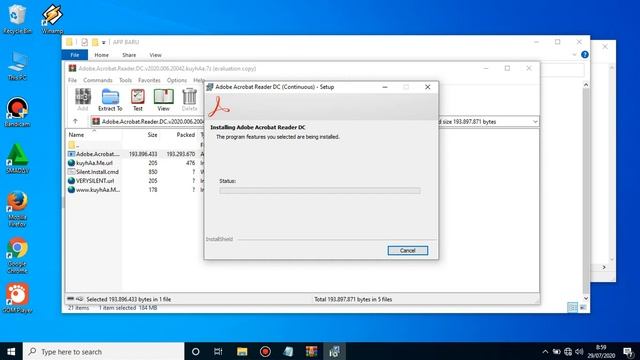Screen dimensions: 640x360
Task: Open WinRAR Options menu
Action: 176,80
